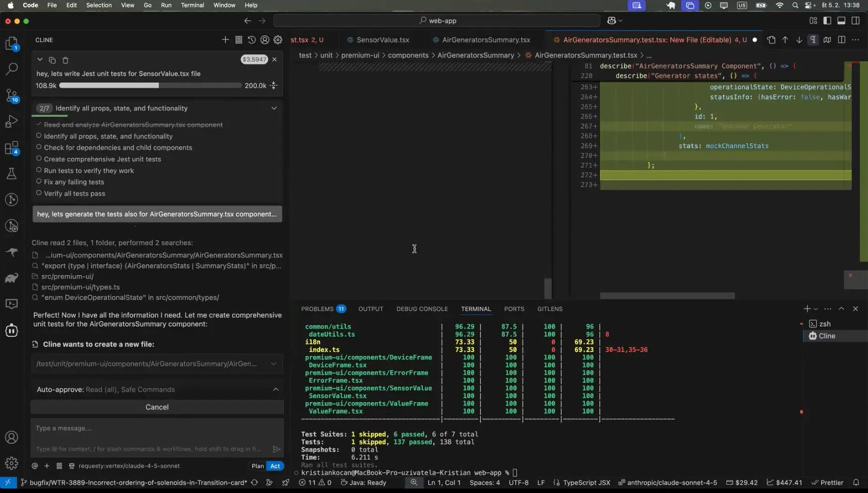Copy the task text icon
The height and width of the screenshot is (493, 868).
[x=52, y=60]
